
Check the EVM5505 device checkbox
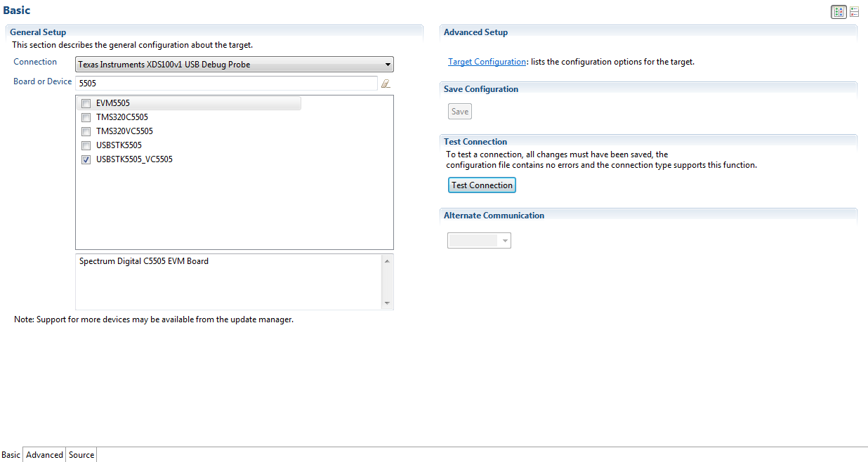point(86,103)
